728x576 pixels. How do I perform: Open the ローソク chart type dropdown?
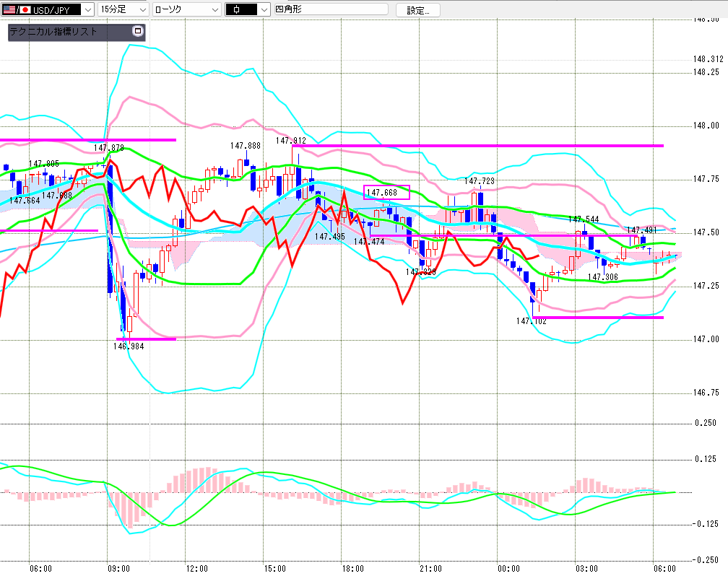pyautogui.click(x=186, y=9)
